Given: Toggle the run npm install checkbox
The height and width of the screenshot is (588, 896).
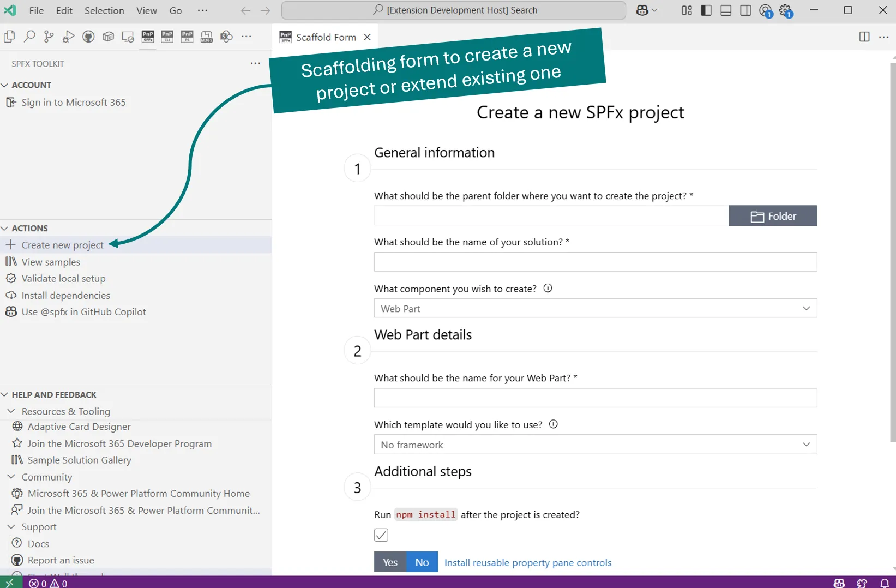Looking at the screenshot, I should [381, 535].
